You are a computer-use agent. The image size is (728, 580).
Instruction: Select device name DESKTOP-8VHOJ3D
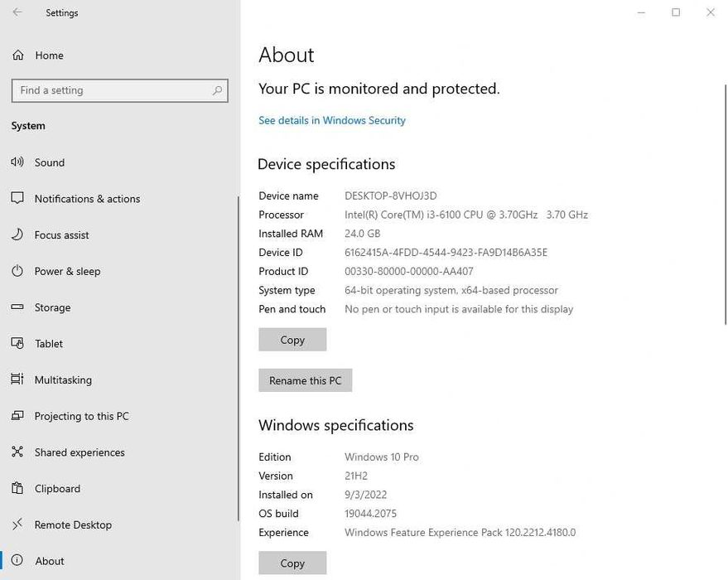pos(390,196)
